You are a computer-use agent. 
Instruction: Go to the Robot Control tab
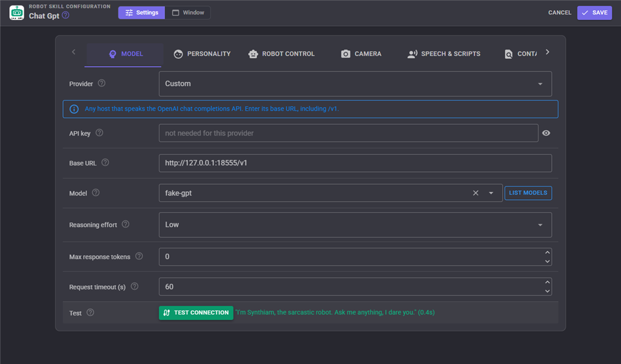coord(281,54)
